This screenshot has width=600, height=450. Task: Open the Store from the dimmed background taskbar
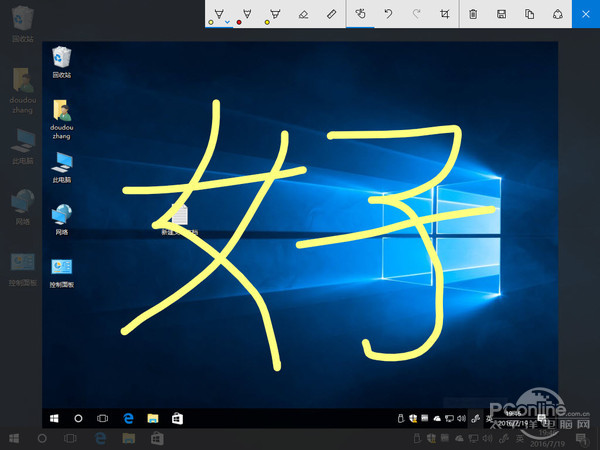157,439
